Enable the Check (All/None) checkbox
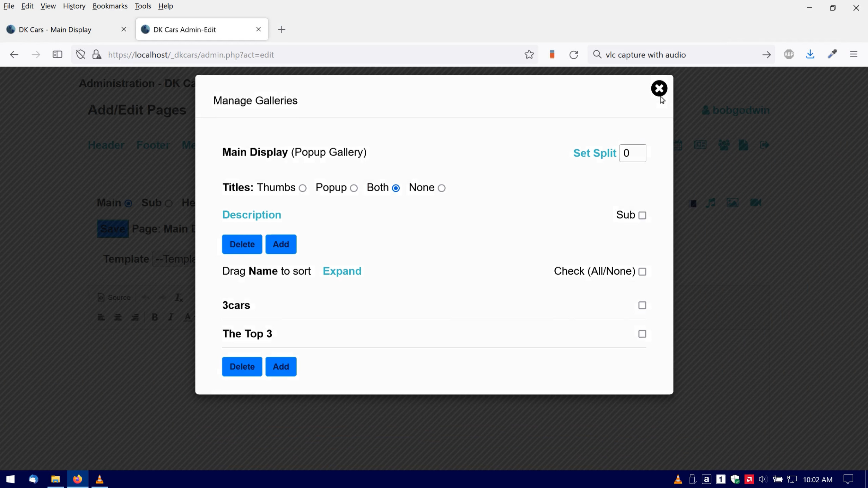868x488 pixels. tap(643, 271)
